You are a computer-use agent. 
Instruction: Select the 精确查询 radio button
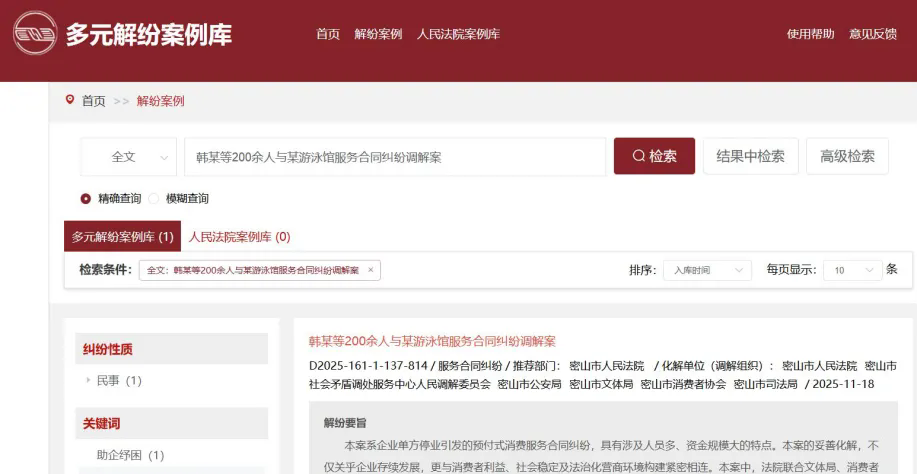point(86,198)
